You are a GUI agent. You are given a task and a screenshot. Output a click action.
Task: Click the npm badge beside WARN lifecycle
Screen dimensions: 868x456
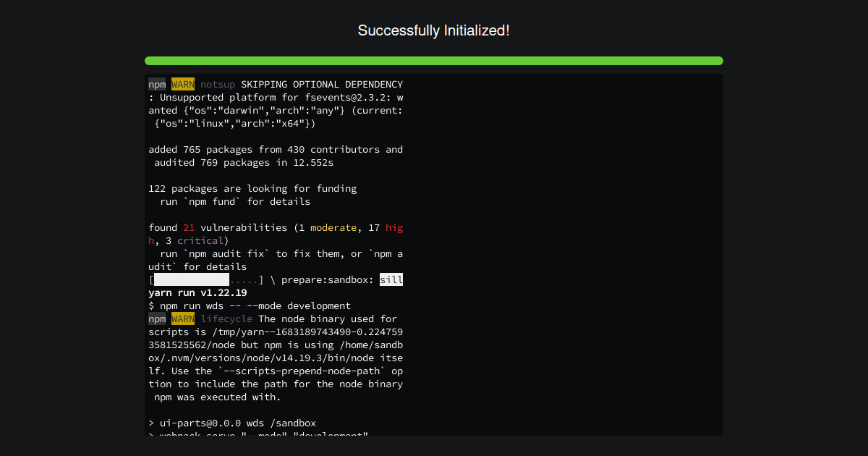[x=157, y=318]
